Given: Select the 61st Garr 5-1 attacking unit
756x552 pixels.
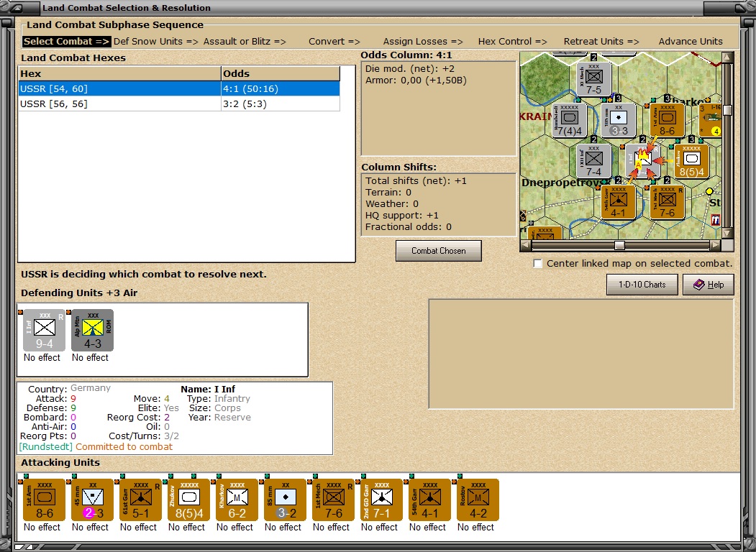Looking at the screenshot, I should [x=141, y=500].
